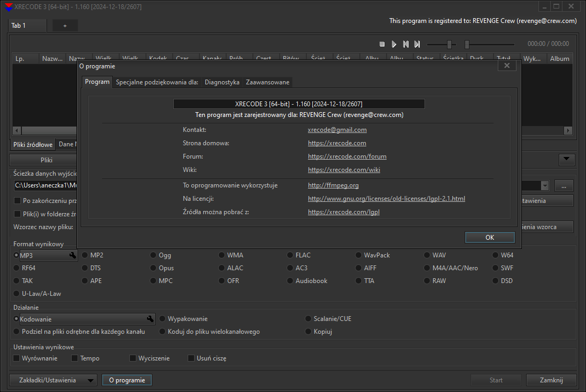This screenshot has height=392, width=586.
Task: Expand Zakładki/Ustawienia dropdown arrow
Action: point(90,380)
